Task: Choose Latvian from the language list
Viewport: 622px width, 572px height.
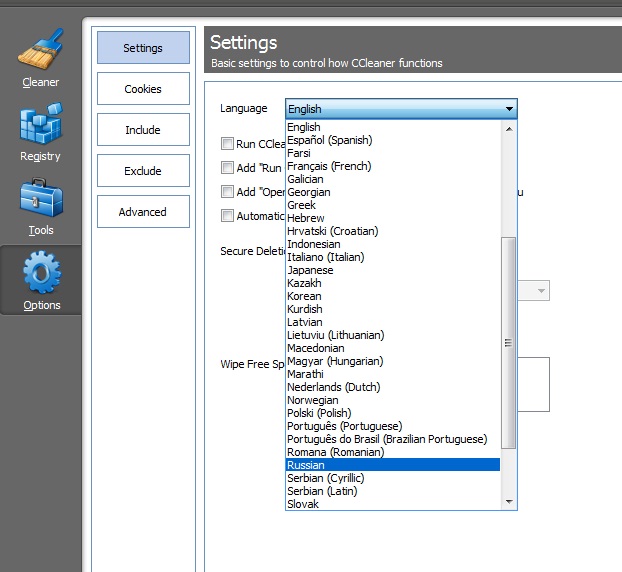Action: click(393, 322)
